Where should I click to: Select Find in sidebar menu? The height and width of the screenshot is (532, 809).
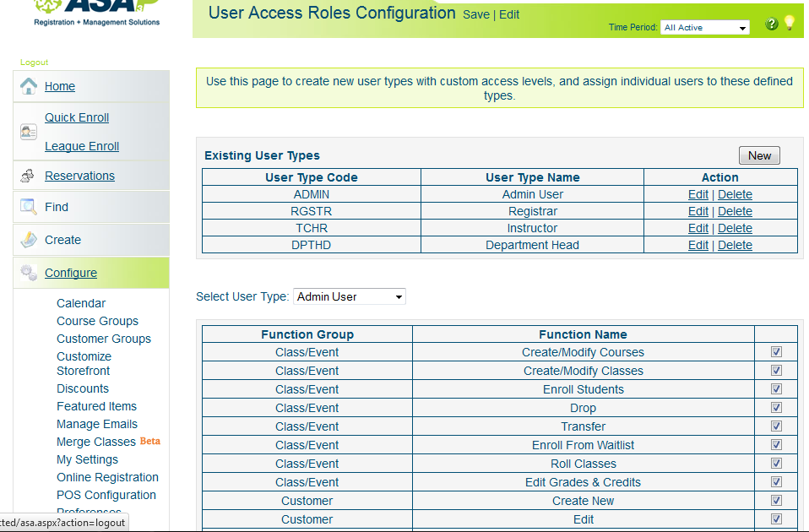(x=57, y=207)
